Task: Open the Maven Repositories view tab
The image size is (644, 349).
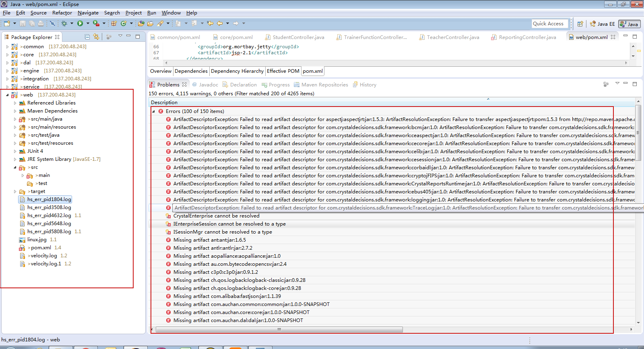Action: pos(321,85)
